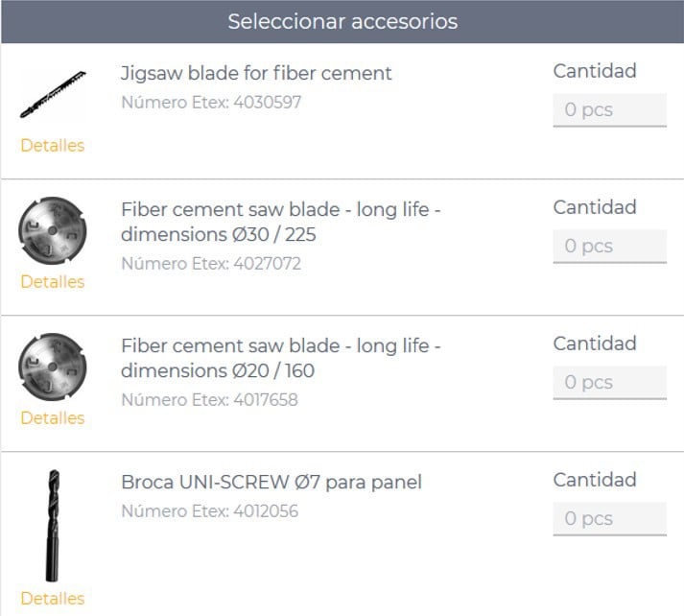Click the 'Jigsaw blade for fiber cement' title
684x616 pixels.
256,73
